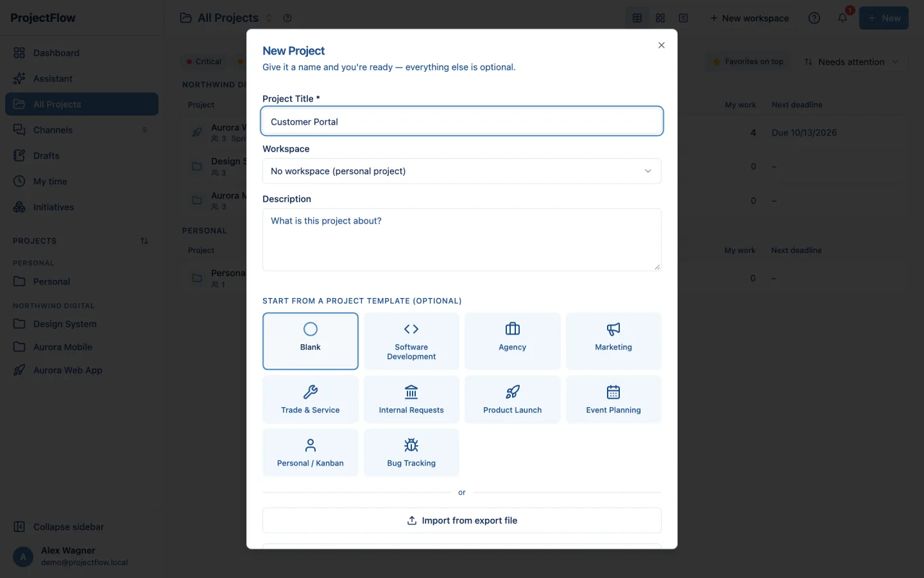
Task: Expand the All Projects title switcher
Action: [269, 18]
